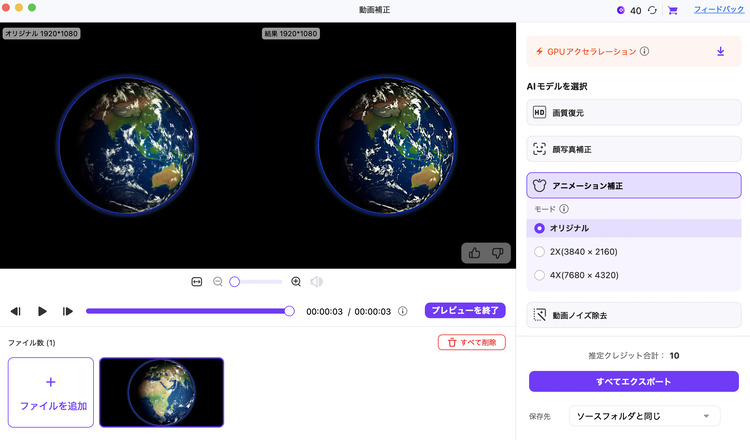Viewport: 750px width, 440px height.
Task: Click the thumbs down feedback icon
Action: [x=497, y=253]
